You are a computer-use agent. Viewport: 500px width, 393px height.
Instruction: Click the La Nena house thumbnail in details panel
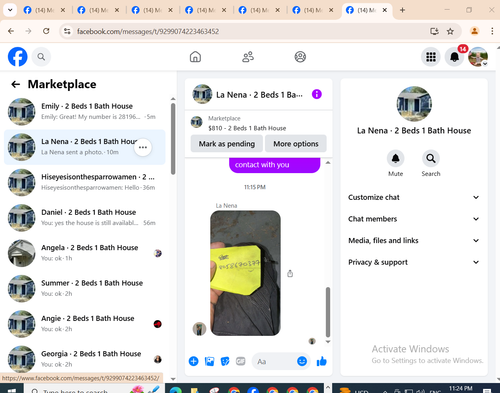[x=414, y=104]
